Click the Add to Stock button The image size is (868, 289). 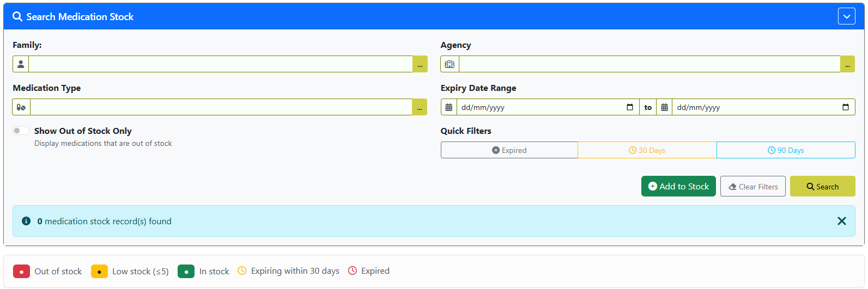[x=678, y=186]
